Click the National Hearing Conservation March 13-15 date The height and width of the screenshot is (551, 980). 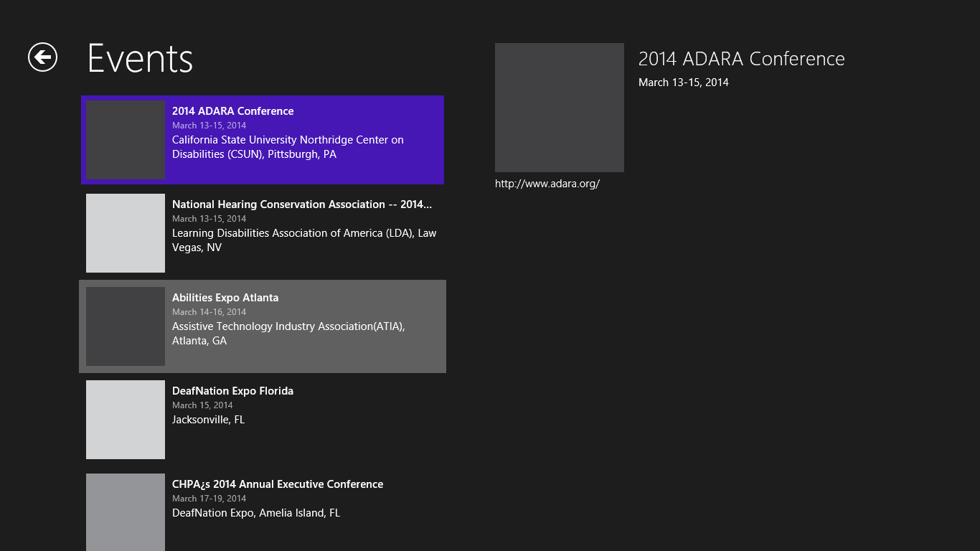pos(209,219)
